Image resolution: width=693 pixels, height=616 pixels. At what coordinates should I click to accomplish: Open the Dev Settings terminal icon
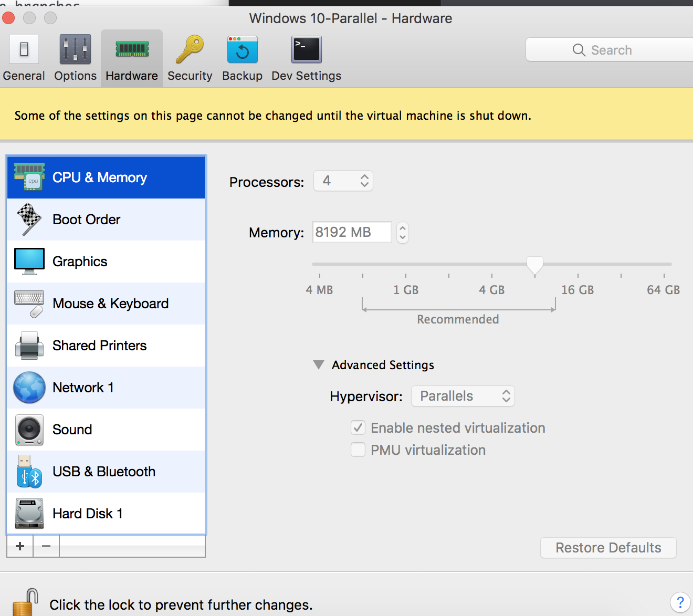point(307,49)
